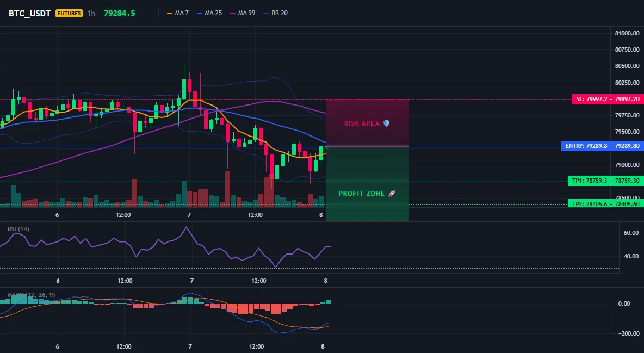Click the 79500.00 price axis label
644x353 pixels.
coord(627,132)
